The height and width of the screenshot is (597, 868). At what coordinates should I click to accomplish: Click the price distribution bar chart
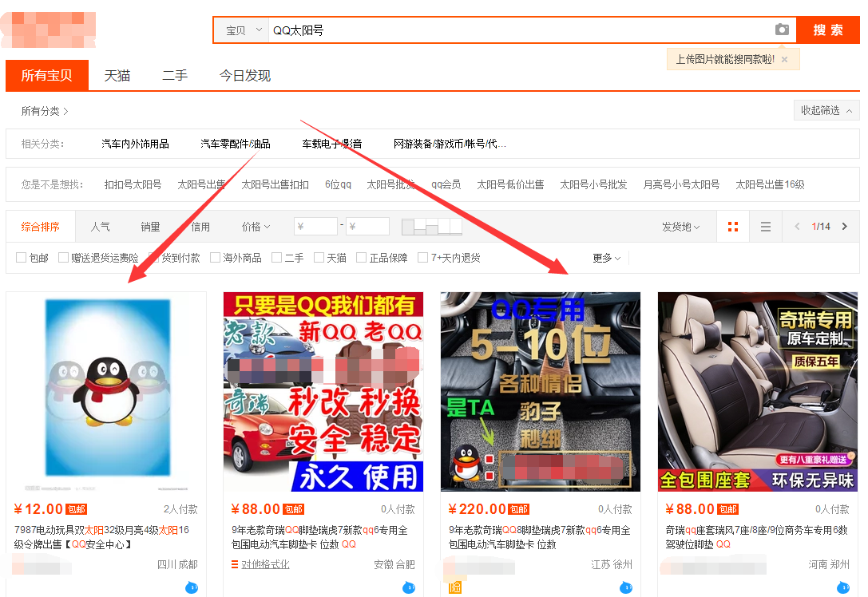pyautogui.click(x=432, y=227)
